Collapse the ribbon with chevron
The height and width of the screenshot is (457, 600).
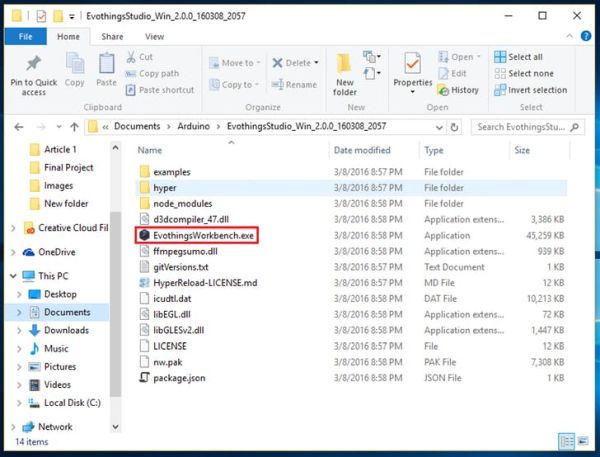tap(569, 36)
